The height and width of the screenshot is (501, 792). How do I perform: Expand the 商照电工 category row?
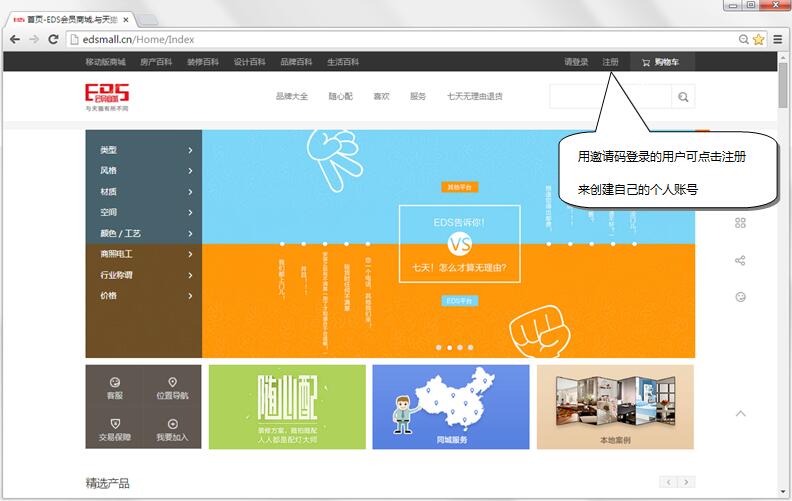tap(143, 254)
